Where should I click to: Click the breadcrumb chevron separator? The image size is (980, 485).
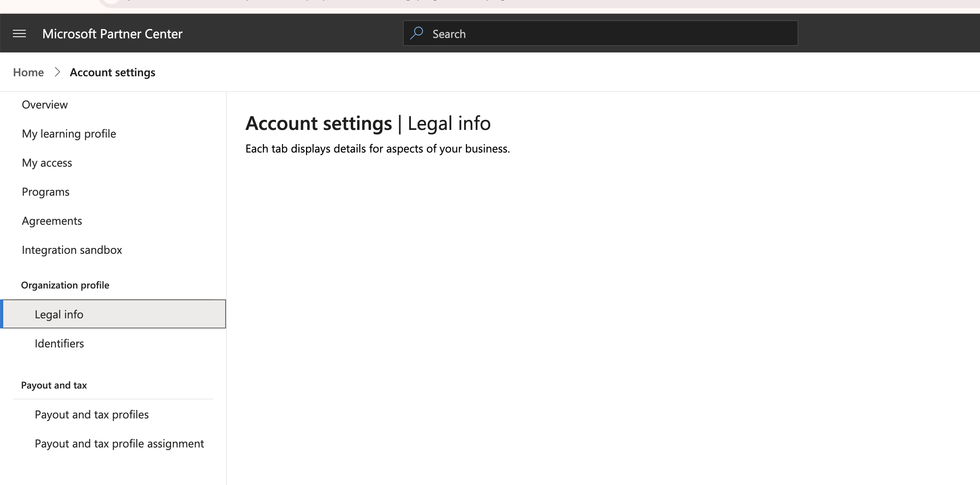(57, 72)
